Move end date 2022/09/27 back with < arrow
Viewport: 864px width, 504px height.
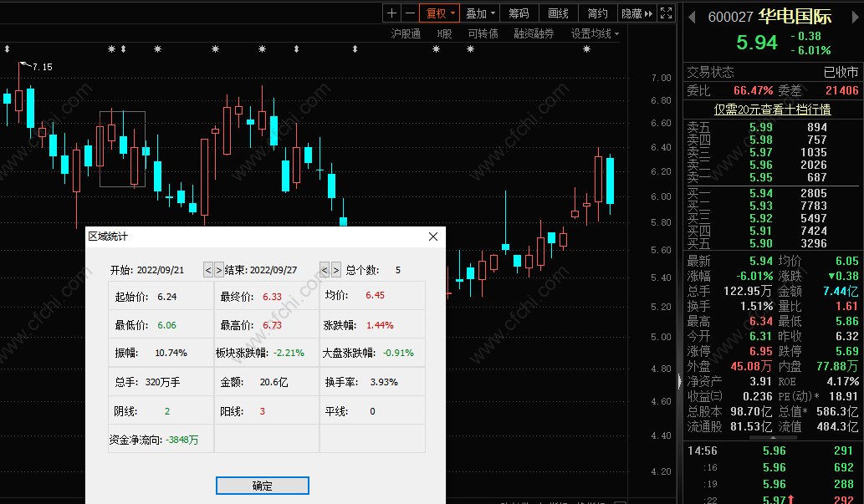[325, 270]
